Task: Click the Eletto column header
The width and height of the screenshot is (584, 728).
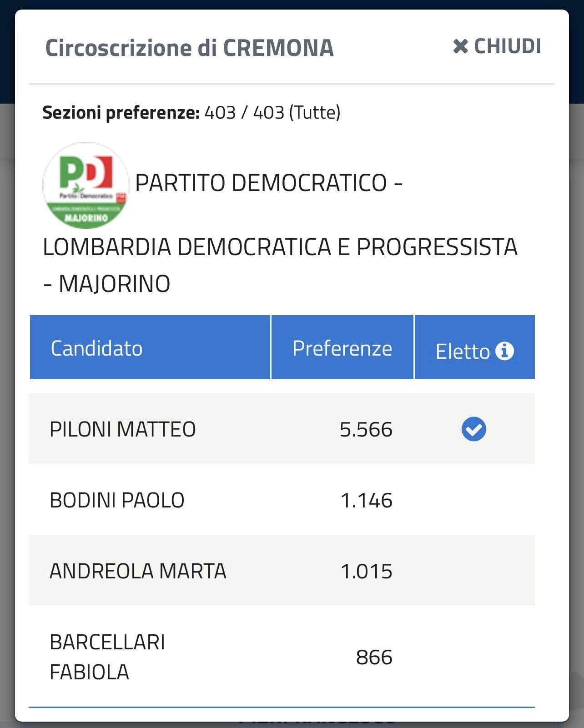Action: [x=475, y=347]
